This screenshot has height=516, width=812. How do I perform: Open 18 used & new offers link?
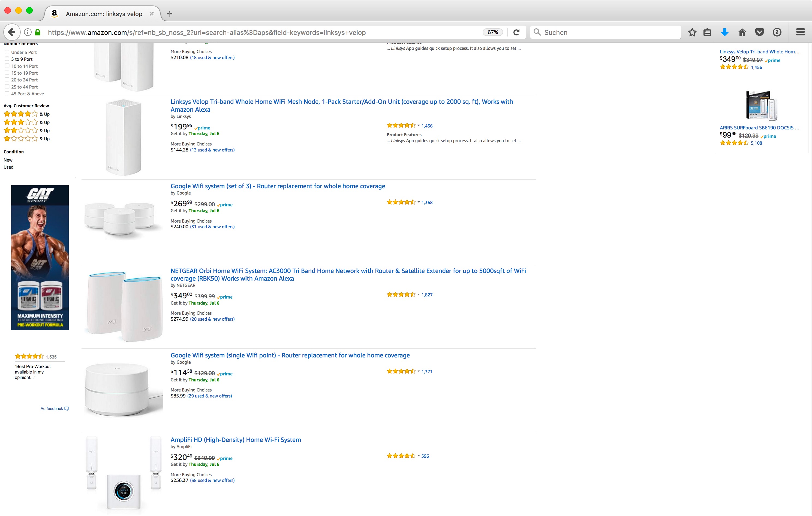[x=212, y=58]
